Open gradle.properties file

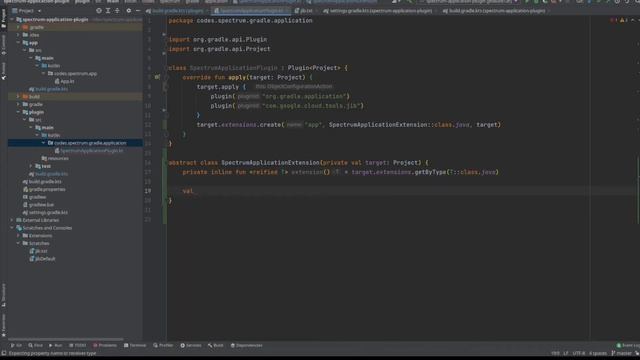pos(44,189)
